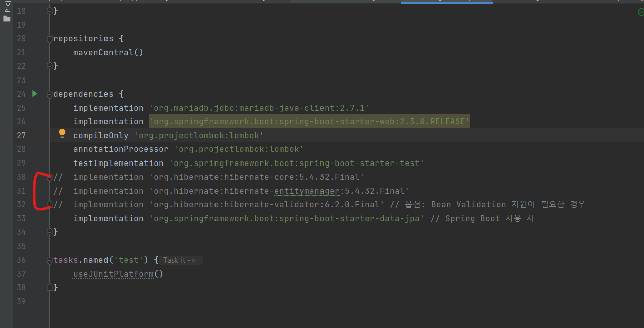Collapse the dependencies block at line 24

point(49,94)
